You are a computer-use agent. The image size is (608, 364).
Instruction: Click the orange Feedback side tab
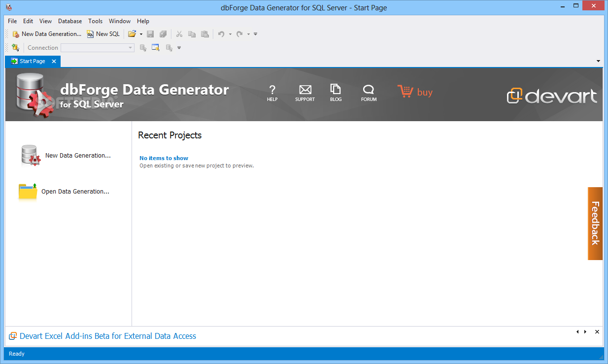(x=595, y=224)
